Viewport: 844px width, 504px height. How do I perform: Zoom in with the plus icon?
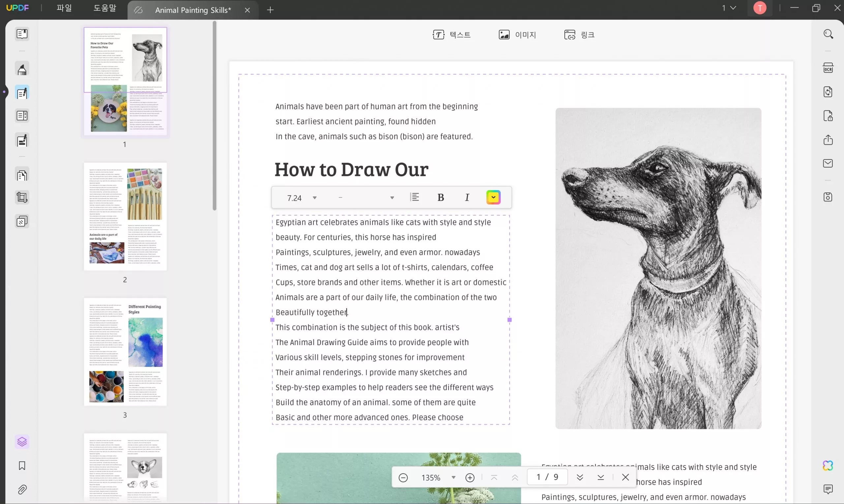coord(470,478)
